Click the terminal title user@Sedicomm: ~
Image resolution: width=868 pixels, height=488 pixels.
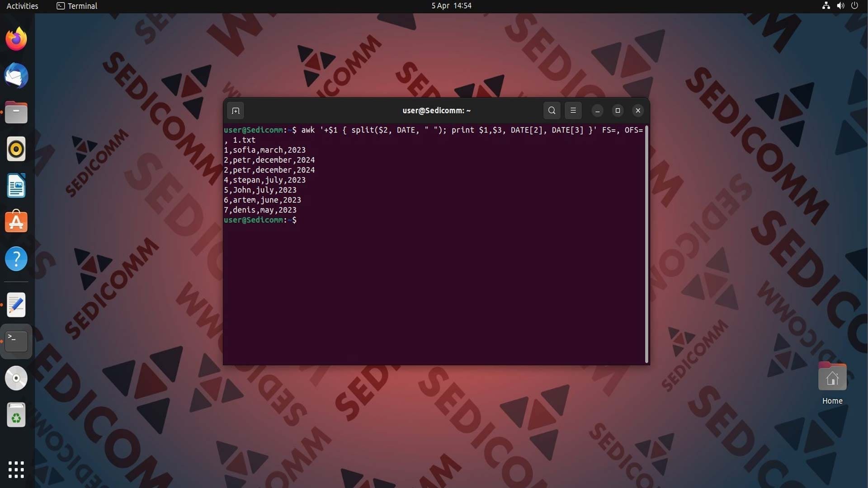click(436, 111)
